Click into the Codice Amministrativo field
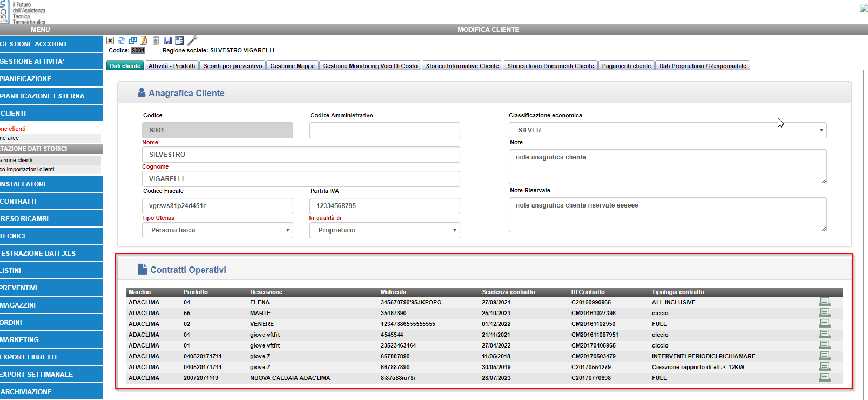Image resolution: width=868 pixels, height=400 pixels. (385, 130)
